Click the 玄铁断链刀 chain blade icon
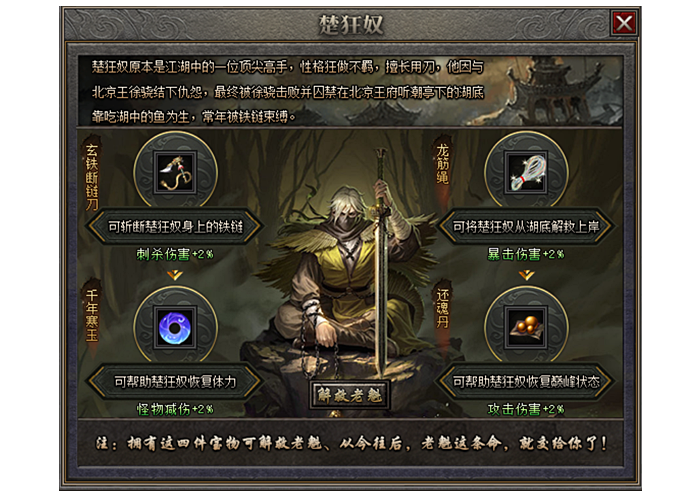The height and width of the screenshot is (493, 683). [175, 172]
